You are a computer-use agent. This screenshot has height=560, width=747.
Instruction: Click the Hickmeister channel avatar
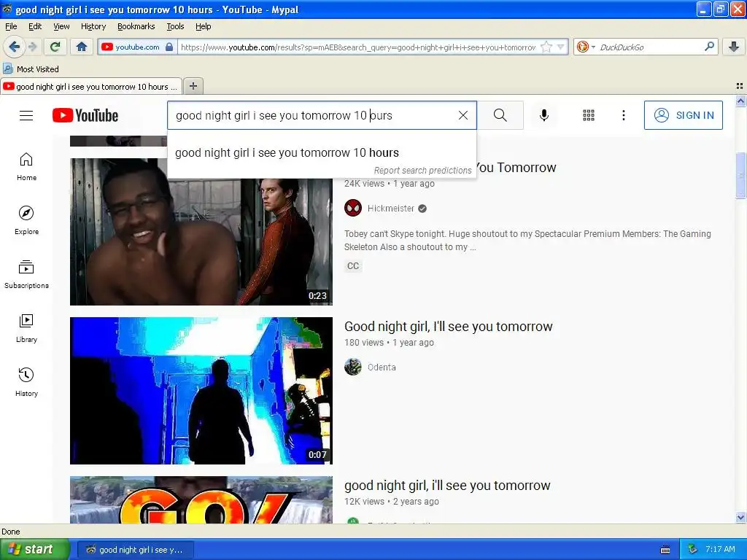353,208
